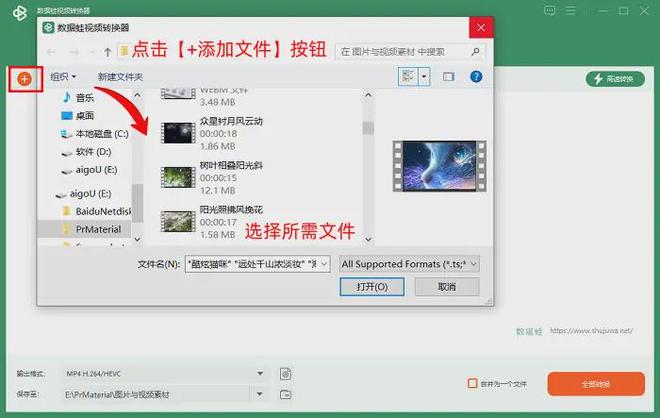The width and height of the screenshot is (660, 418).
Task: Click navigation tree scroll down arrow
Action: (x=137, y=239)
